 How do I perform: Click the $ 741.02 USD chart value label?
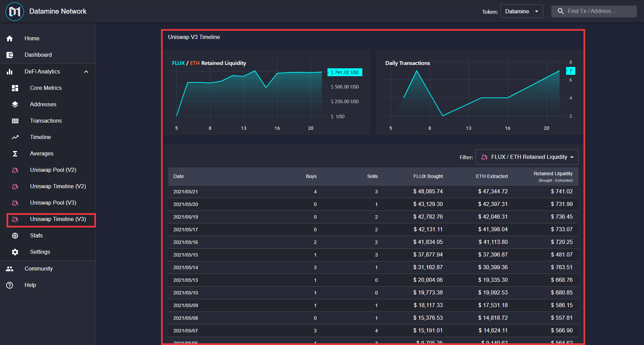[345, 72]
